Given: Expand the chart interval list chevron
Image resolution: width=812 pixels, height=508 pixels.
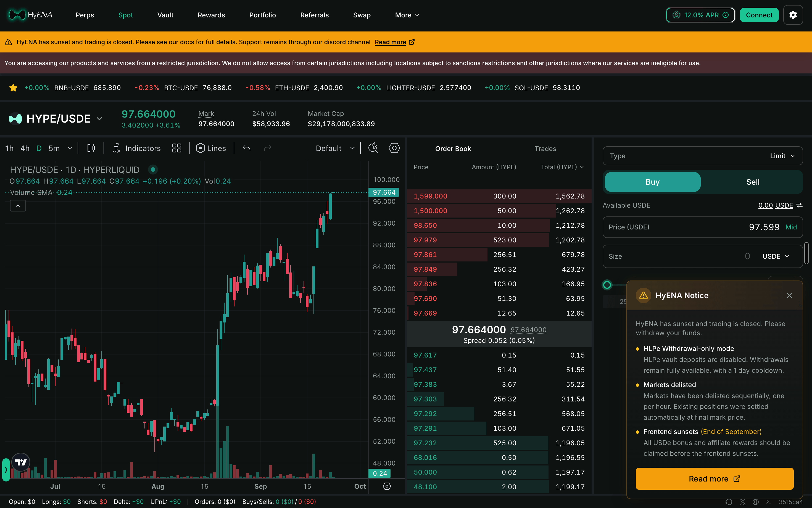Looking at the screenshot, I should [x=70, y=148].
